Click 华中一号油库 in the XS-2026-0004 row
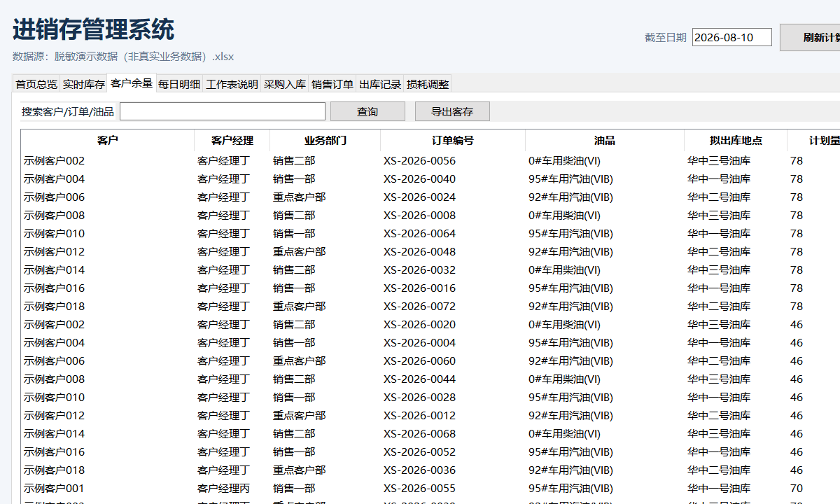 719,342
